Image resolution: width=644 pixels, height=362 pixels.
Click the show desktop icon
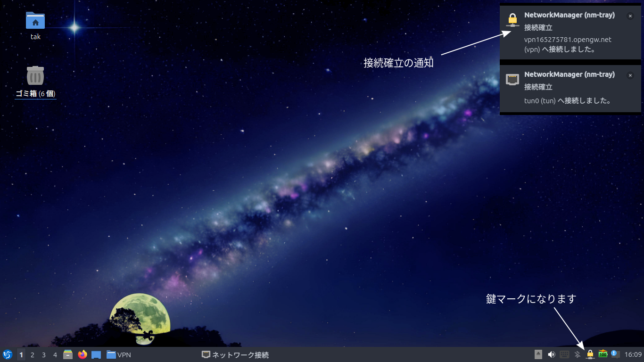coord(96,355)
